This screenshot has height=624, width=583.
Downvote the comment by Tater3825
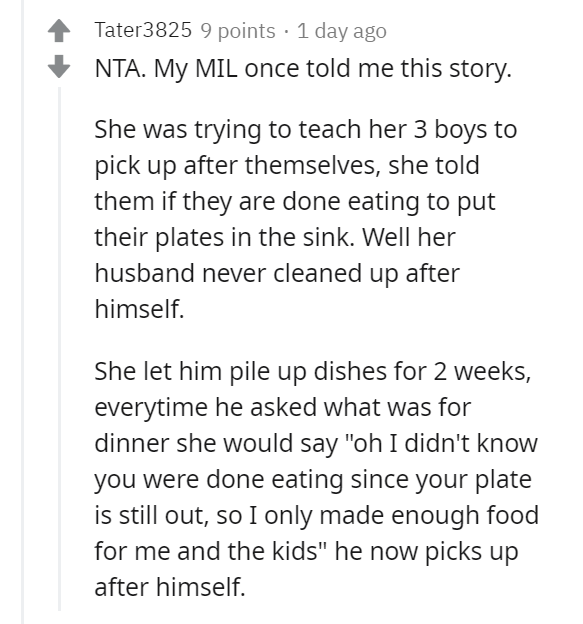[x=59, y=66]
